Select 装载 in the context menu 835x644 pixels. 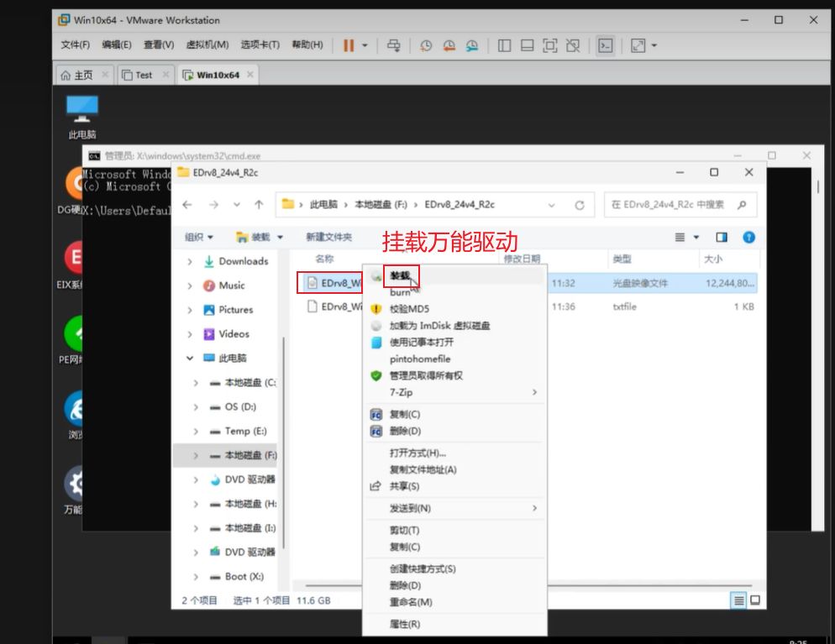click(400, 275)
